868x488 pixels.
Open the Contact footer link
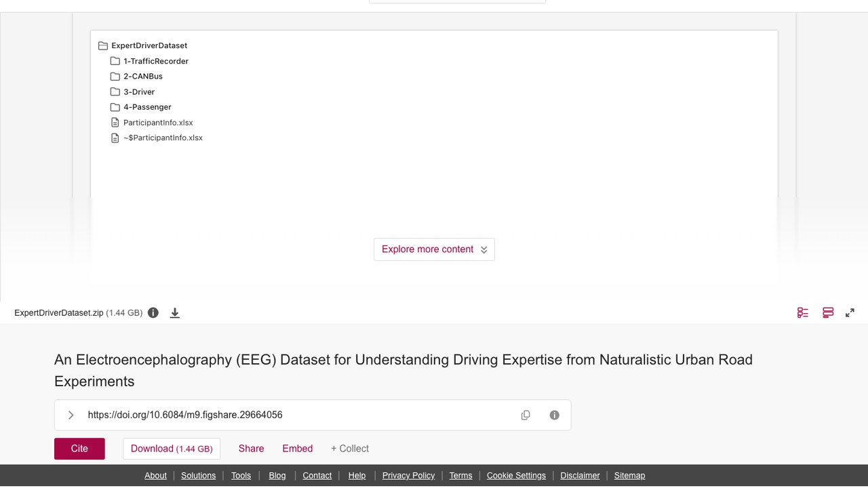tap(317, 476)
